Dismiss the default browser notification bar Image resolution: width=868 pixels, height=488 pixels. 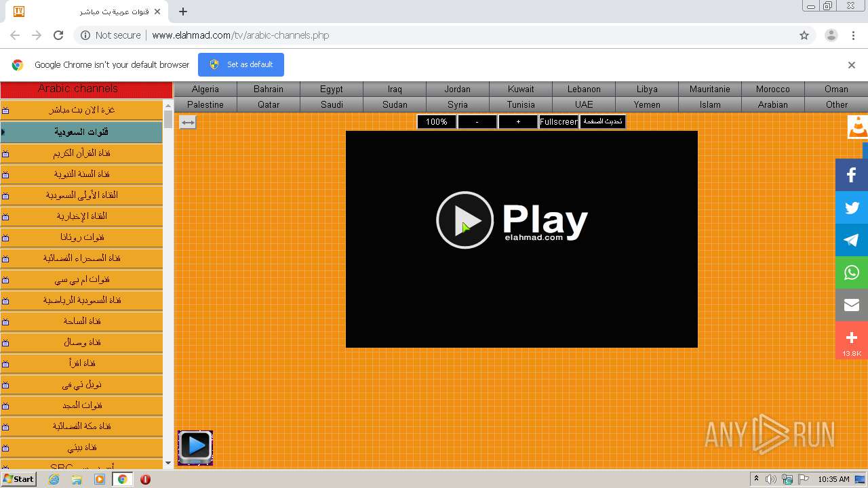click(x=852, y=65)
